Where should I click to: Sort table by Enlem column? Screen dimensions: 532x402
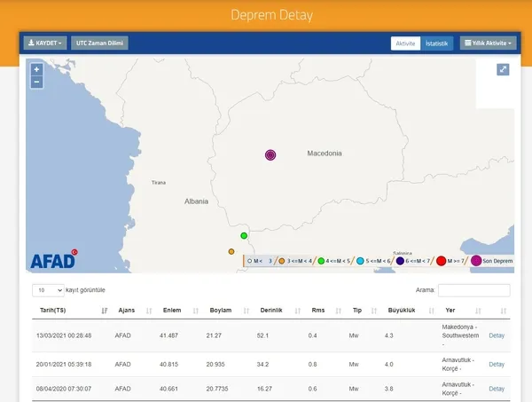click(172, 311)
